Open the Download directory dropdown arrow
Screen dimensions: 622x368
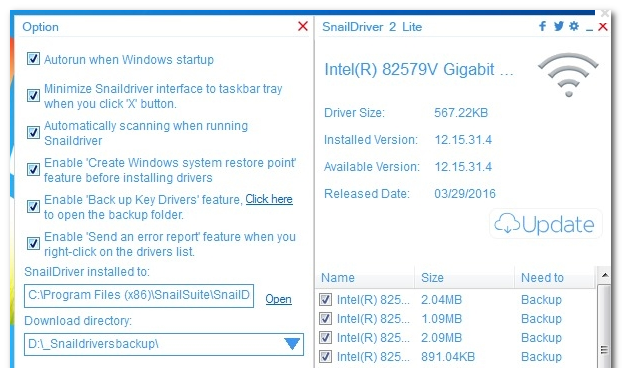292,344
